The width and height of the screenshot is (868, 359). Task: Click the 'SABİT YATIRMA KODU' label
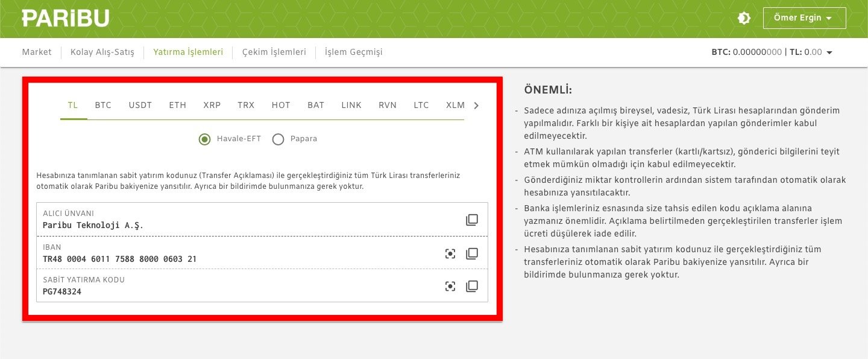point(84,280)
